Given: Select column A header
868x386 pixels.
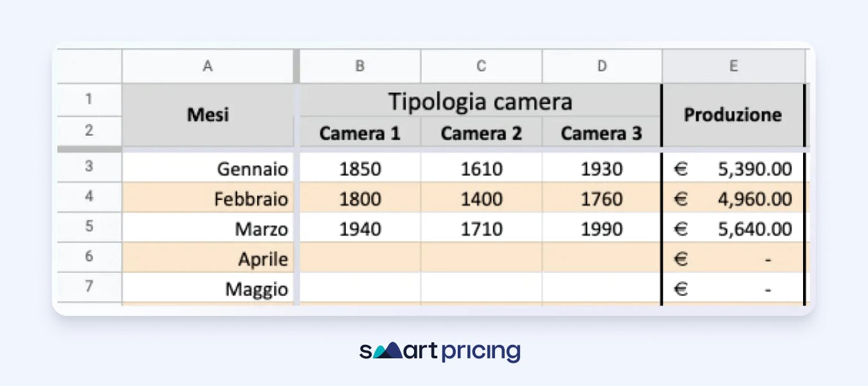Looking at the screenshot, I should tap(207, 66).
